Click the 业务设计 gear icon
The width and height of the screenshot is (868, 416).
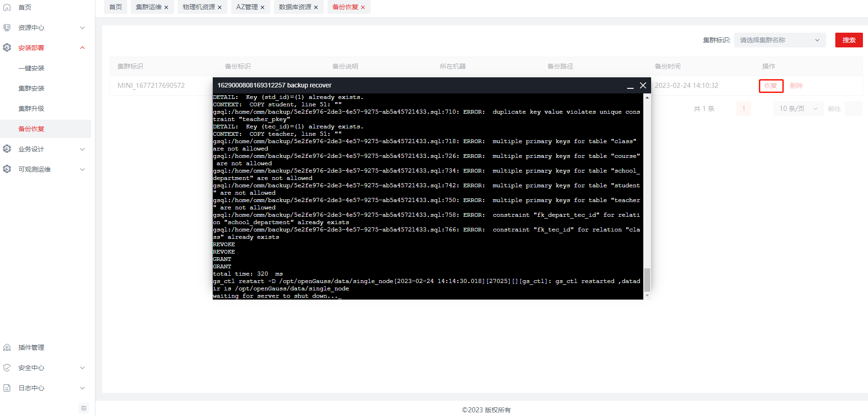7,149
